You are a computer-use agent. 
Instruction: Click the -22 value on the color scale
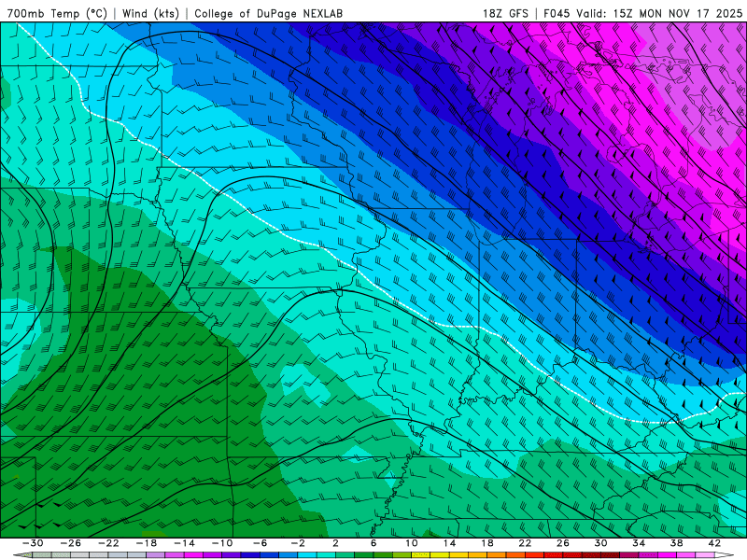click(x=108, y=543)
